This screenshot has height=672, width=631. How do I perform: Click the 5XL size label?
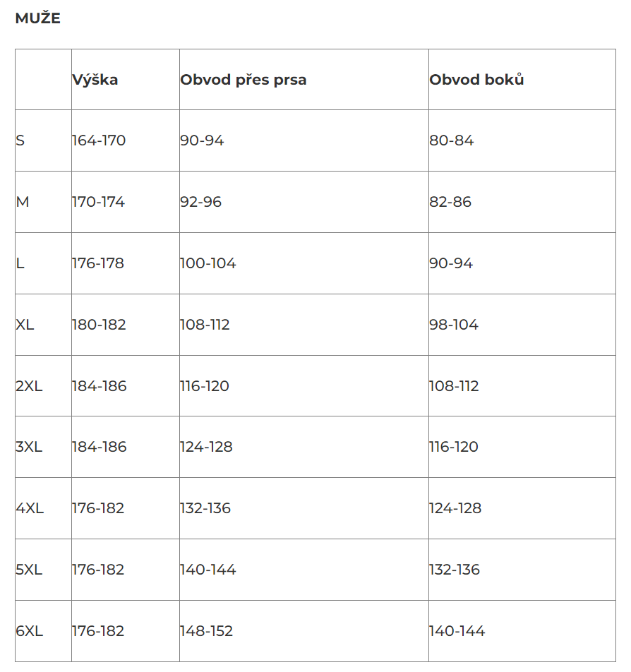[x=29, y=570]
